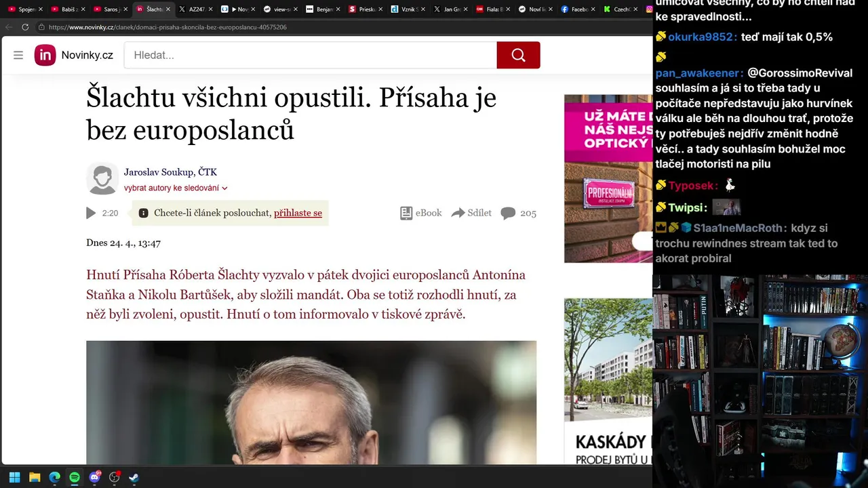Click the site info icon in address bar
The width and height of the screenshot is (868, 488).
(x=41, y=27)
